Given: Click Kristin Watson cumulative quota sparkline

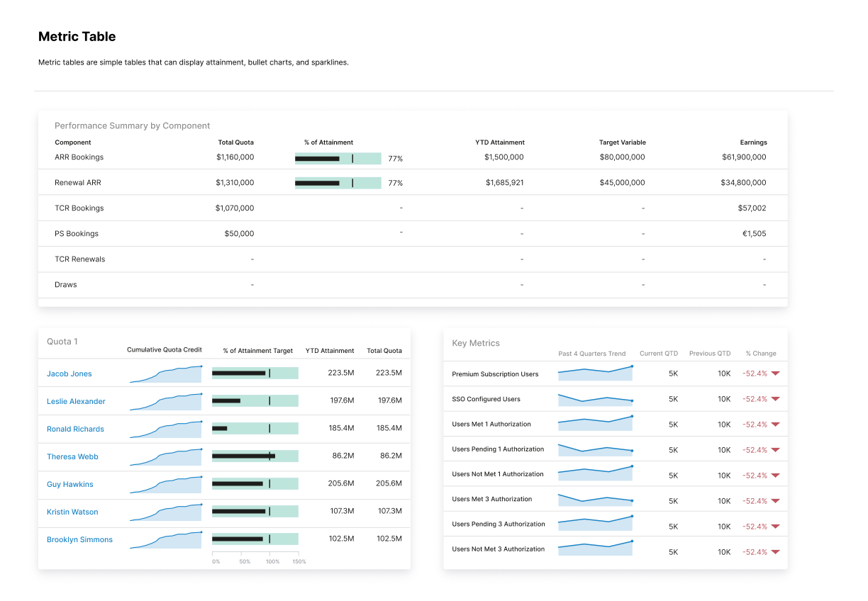Looking at the screenshot, I should (166, 512).
